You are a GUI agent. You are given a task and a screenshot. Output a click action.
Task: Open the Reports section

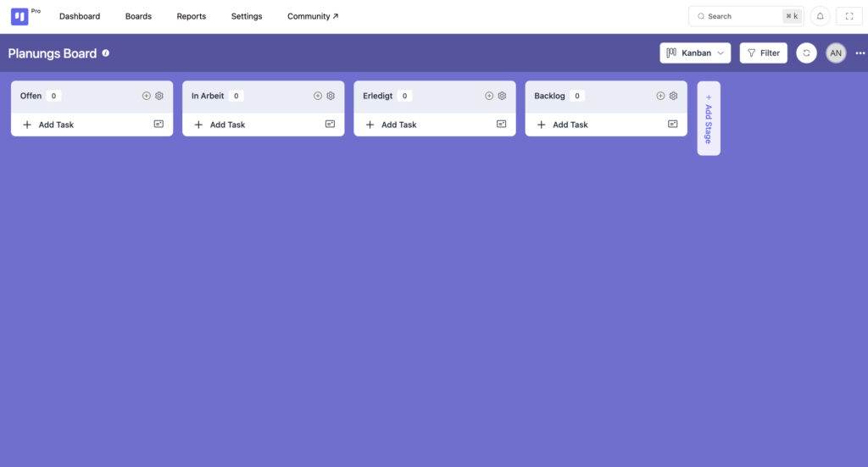[x=191, y=17]
